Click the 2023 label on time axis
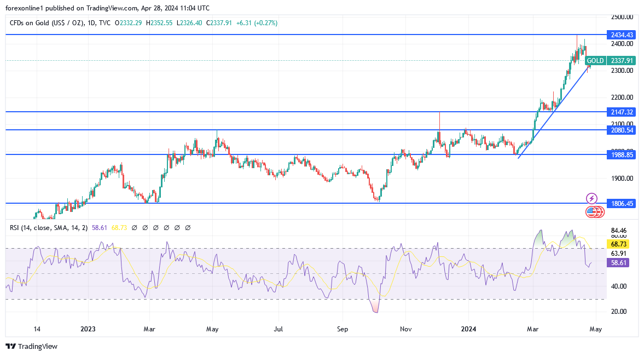Viewport: 644px width, 356px height. [x=88, y=329]
